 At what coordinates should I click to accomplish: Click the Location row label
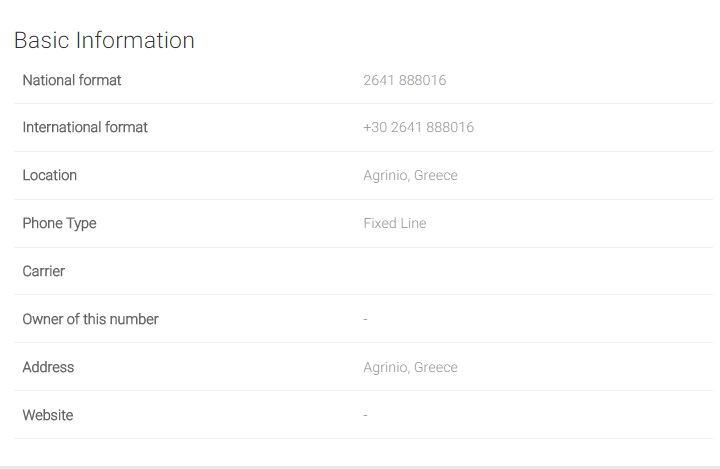pos(49,175)
